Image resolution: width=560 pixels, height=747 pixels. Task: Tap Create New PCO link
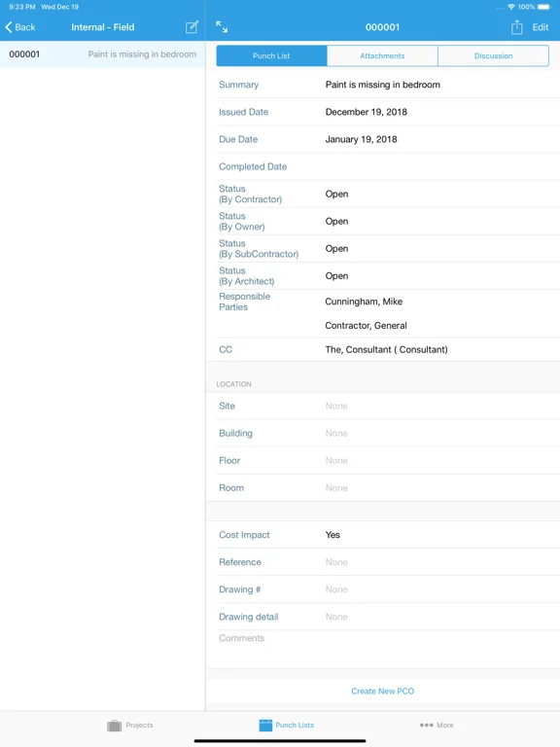pos(382,691)
